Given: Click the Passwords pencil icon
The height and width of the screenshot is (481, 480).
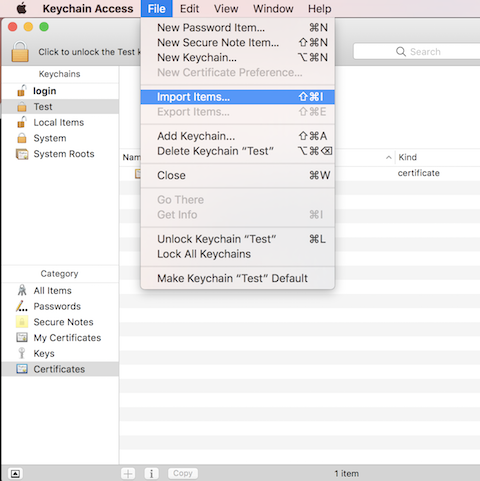Looking at the screenshot, I should click(22, 306).
